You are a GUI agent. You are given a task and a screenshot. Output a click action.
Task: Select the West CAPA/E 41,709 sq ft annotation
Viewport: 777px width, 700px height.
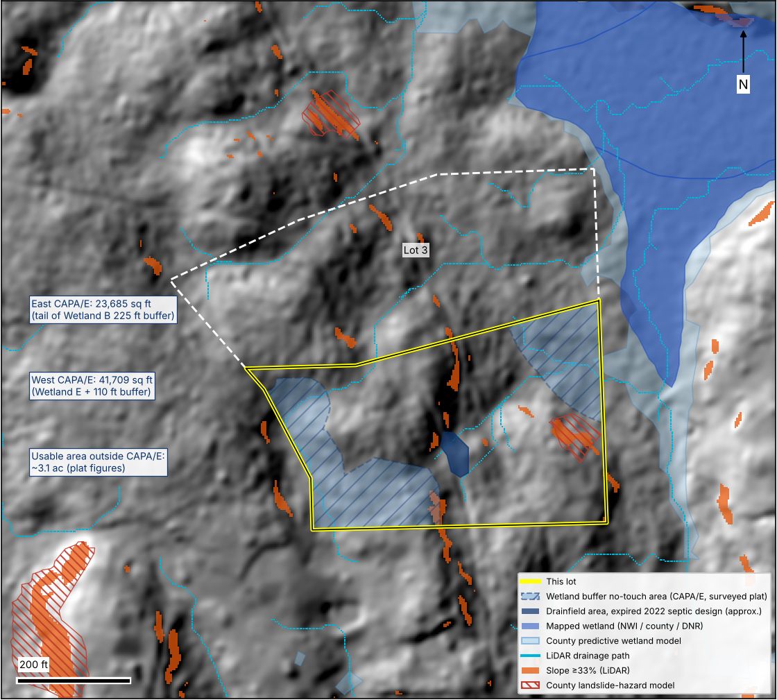(92, 386)
